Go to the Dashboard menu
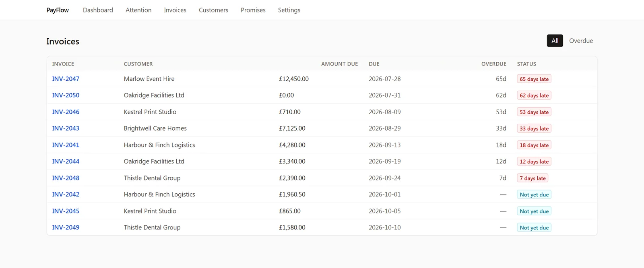The width and height of the screenshot is (644, 268). (x=98, y=10)
